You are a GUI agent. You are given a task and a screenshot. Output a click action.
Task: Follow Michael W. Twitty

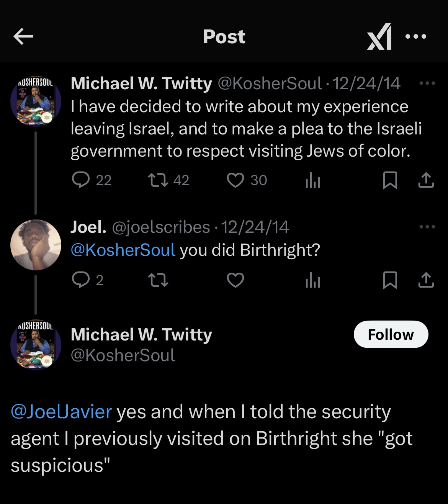(x=391, y=334)
